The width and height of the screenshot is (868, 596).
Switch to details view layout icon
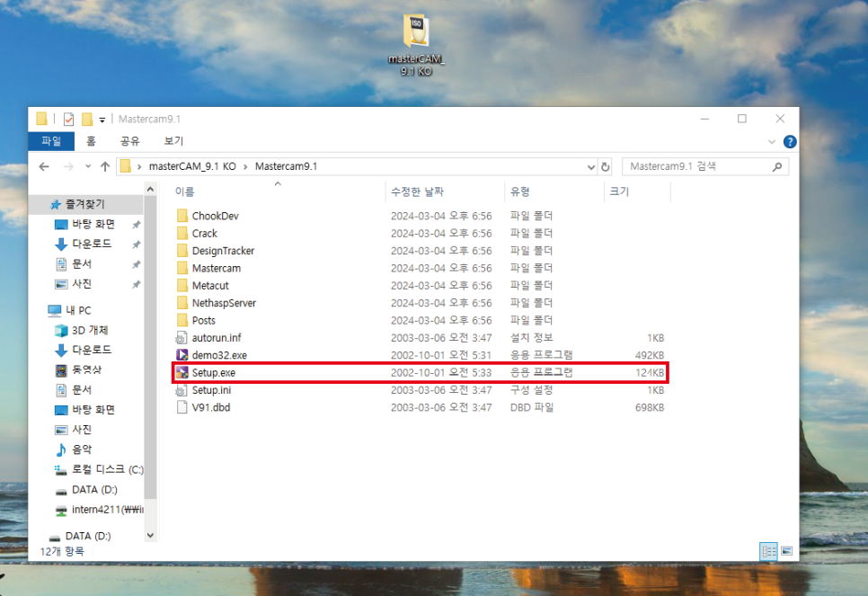(769, 551)
